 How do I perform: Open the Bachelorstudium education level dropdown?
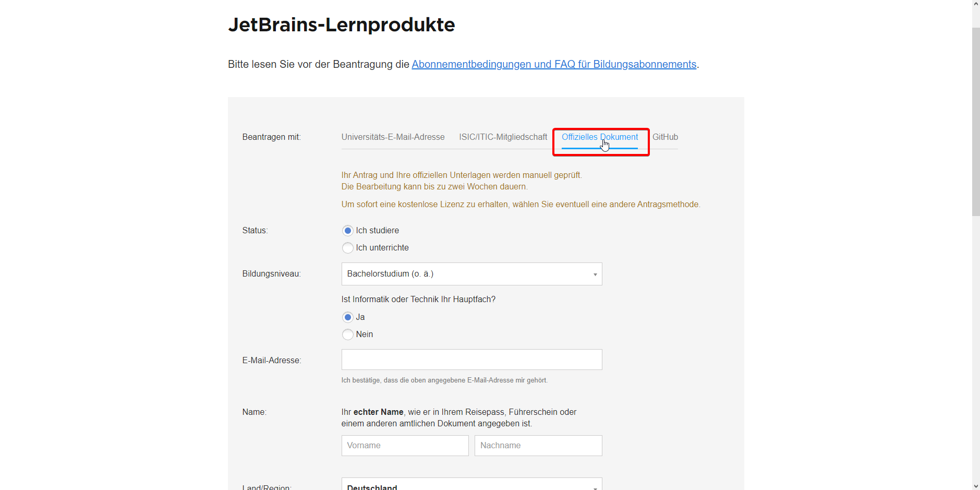click(471, 274)
